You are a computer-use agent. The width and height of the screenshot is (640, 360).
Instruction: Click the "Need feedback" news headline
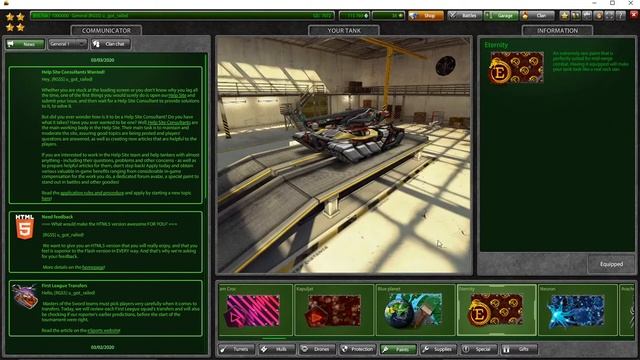point(57,217)
